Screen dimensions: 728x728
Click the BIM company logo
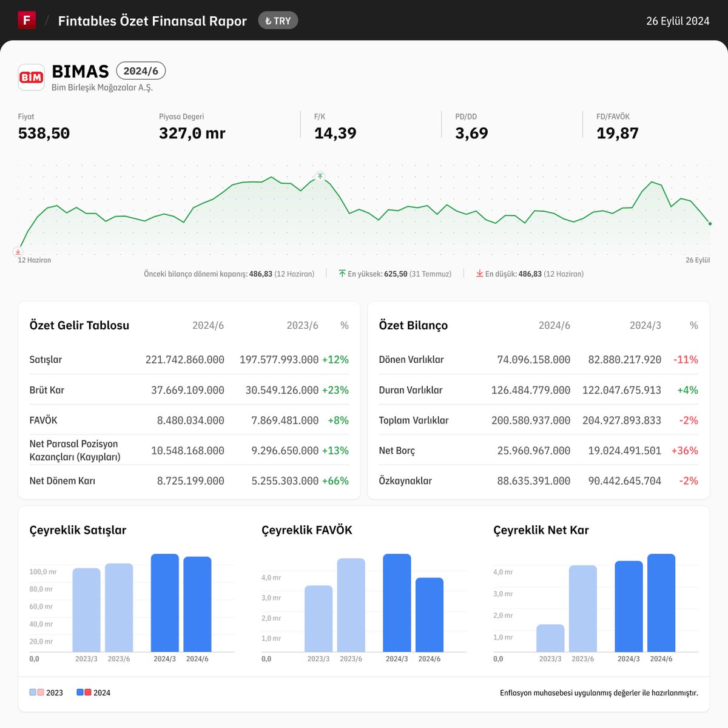(x=31, y=77)
